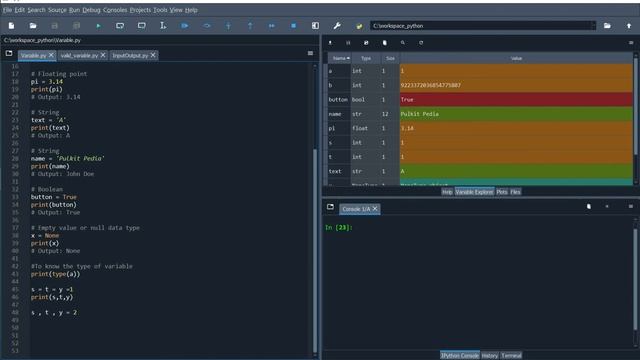Click Type column header
The image size is (640, 360).
point(366,58)
